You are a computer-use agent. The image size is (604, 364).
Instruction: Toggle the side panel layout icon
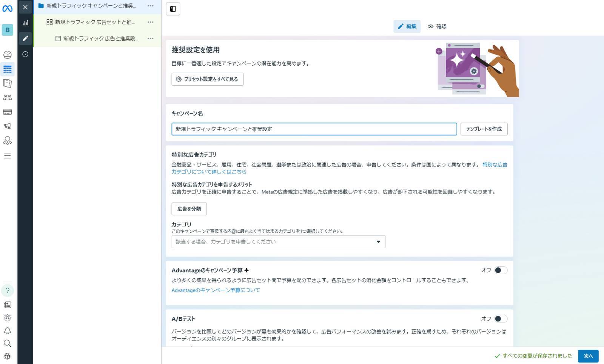coord(173,9)
